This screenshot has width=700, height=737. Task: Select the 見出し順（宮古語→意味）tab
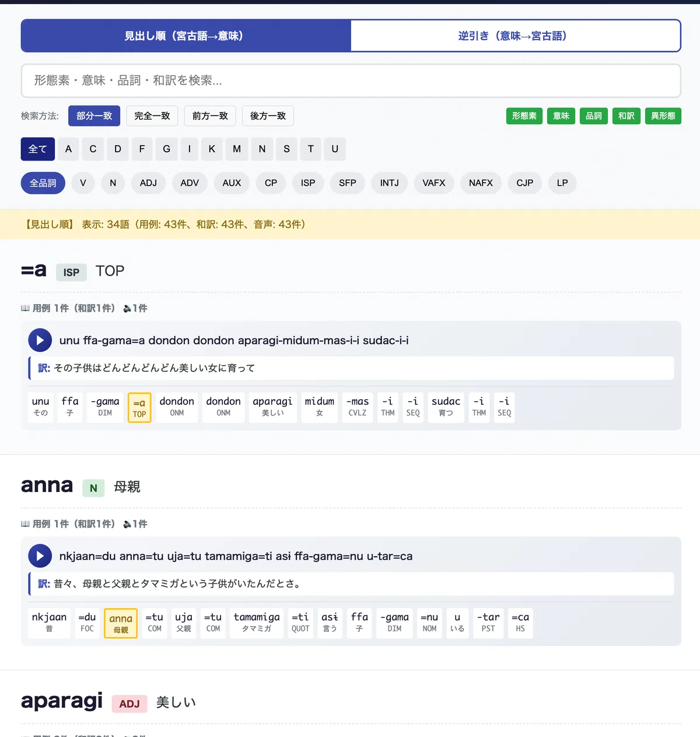(186, 36)
